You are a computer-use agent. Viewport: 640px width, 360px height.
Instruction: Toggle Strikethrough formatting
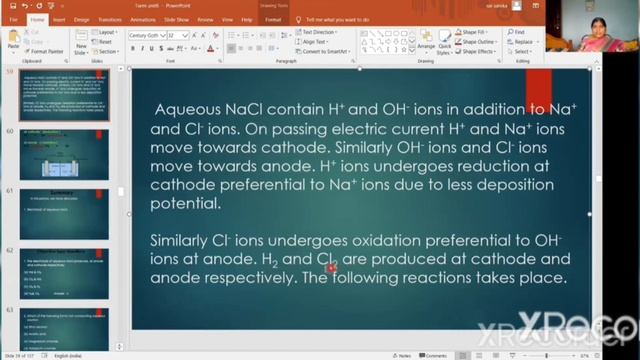pos(171,49)
